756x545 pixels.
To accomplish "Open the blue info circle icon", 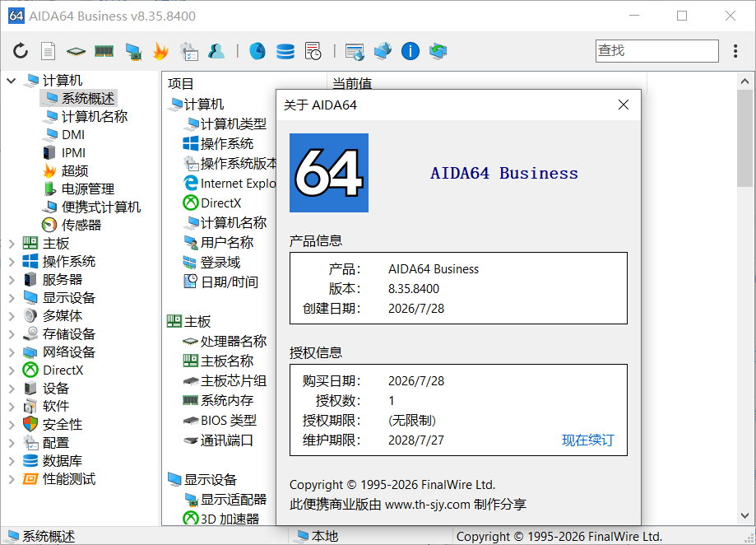I will [410, 51].
